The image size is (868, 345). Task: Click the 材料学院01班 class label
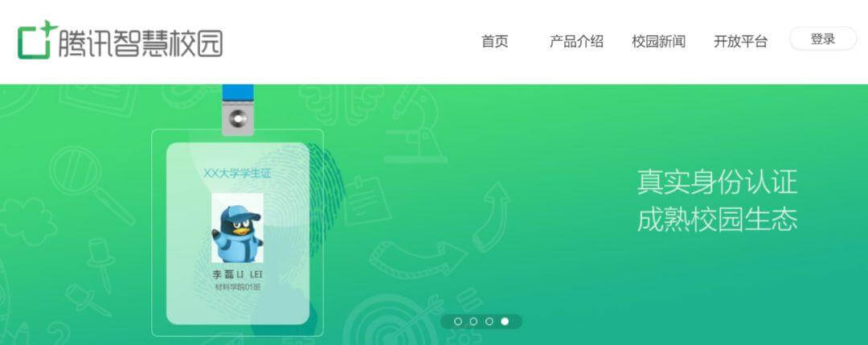[237, 287]
